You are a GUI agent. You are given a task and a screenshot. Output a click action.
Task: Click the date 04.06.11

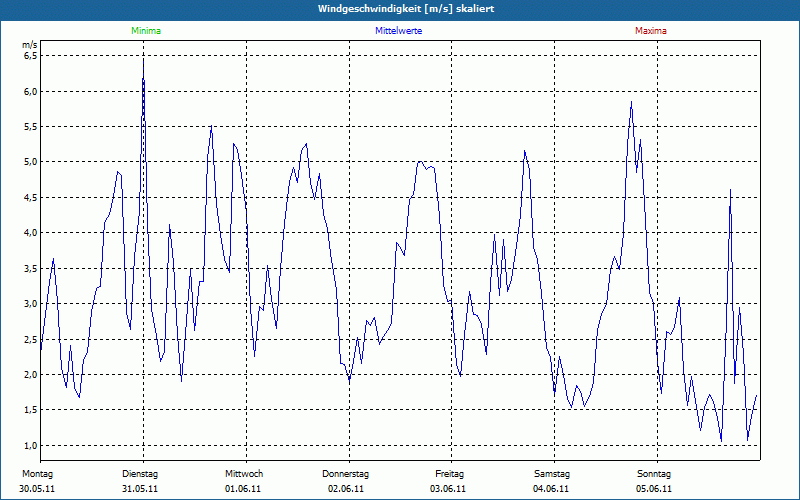tap(551, 489)
